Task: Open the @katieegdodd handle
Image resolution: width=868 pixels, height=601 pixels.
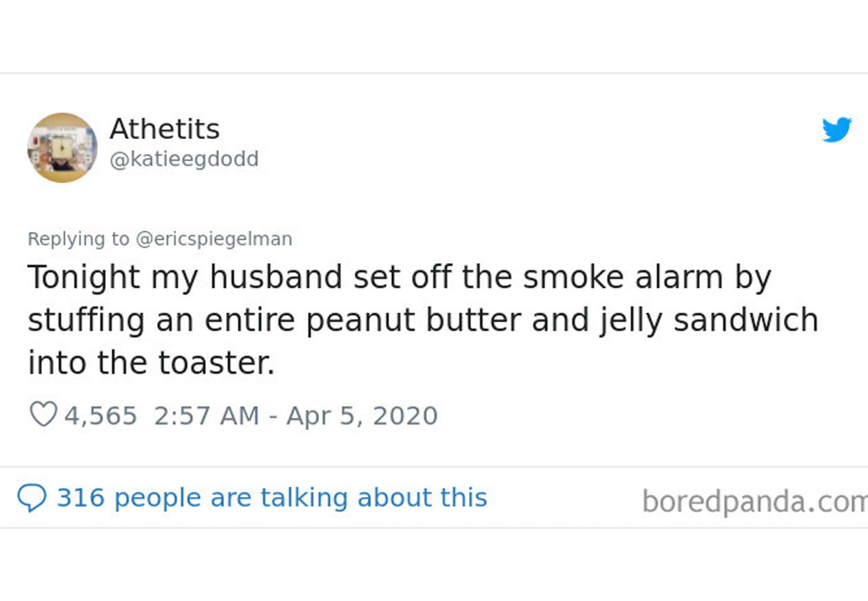Action: coord(184,159)
